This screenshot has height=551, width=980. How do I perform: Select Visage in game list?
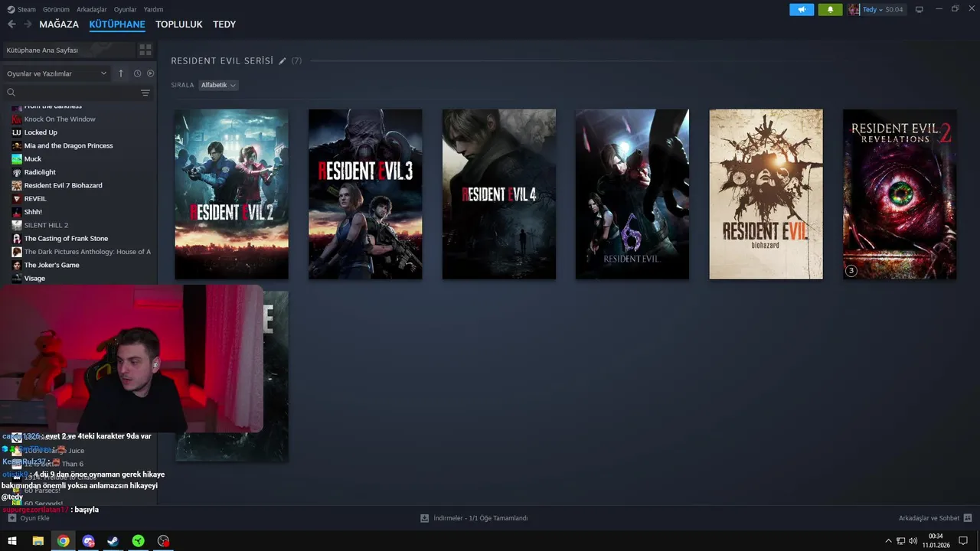(34, 279)
